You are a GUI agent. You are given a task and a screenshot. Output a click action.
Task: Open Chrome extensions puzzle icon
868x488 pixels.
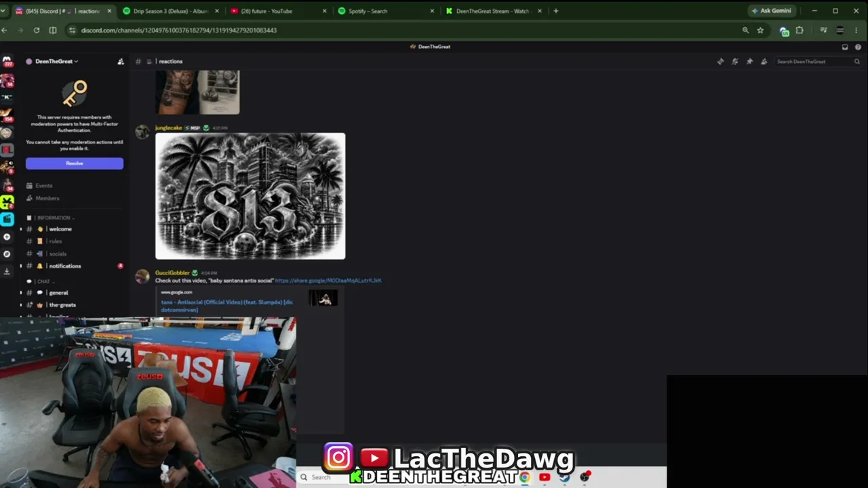pos(800,30)
